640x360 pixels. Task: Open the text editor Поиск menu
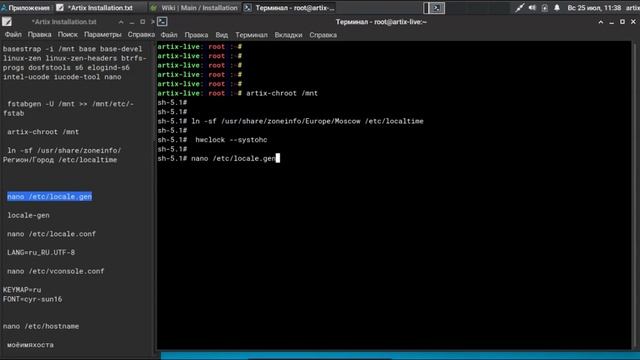[67, 35]
